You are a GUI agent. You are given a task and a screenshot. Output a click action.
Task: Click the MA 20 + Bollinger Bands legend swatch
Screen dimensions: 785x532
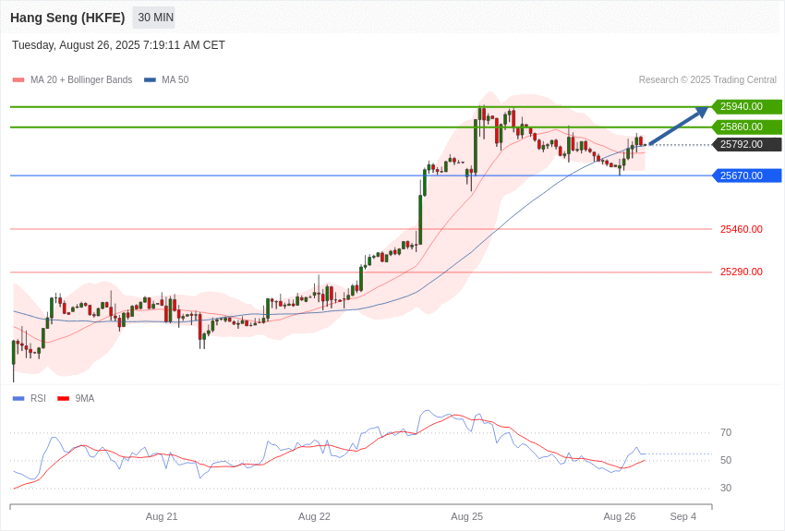(x=18, y=80)
